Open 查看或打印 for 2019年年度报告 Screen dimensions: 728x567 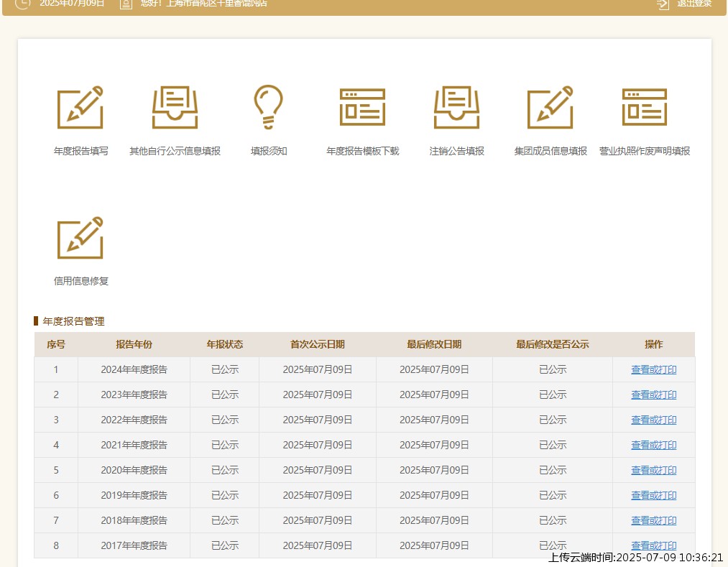pyautogui.click(x=654, y=495)
